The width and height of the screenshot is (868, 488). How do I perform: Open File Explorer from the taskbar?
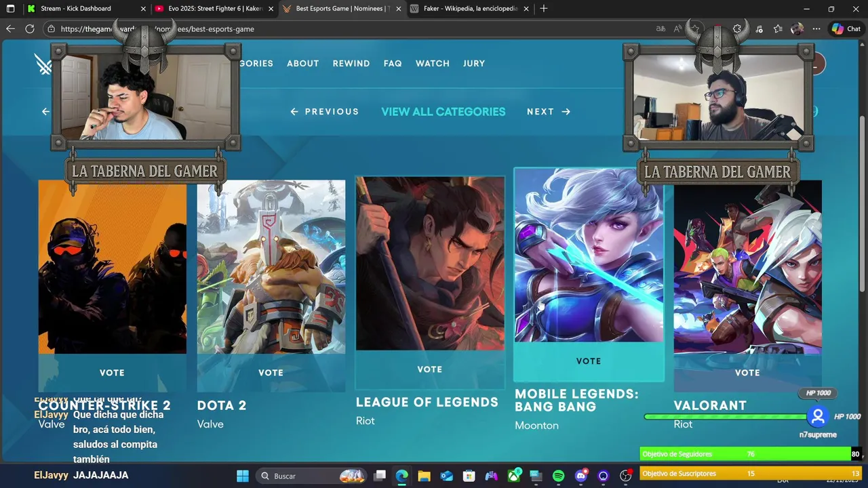pos(424,476)
